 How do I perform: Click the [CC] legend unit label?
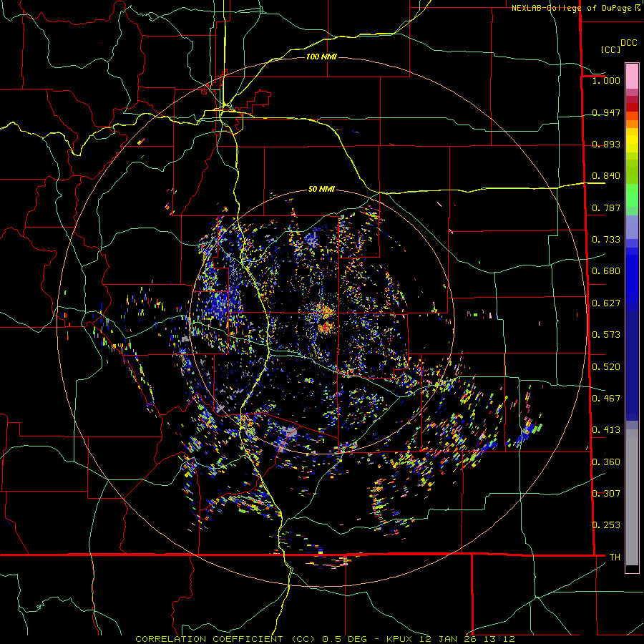point(610,49)
